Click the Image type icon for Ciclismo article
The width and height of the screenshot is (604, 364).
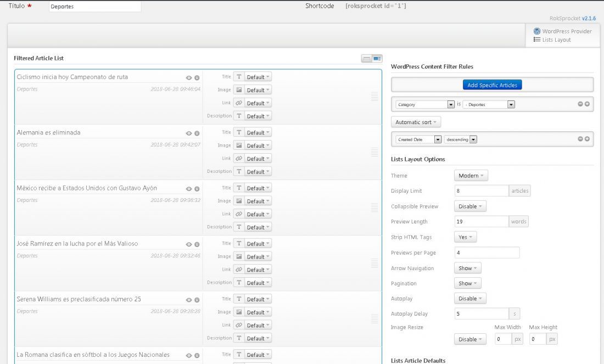tap(239, 89)
